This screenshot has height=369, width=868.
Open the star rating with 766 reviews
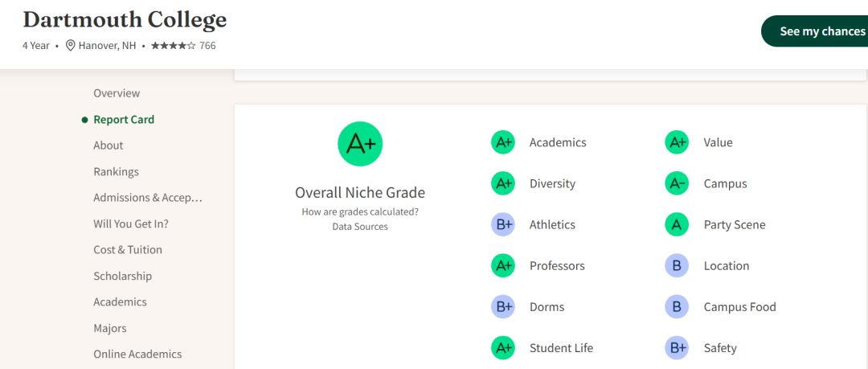coord(183,46)
